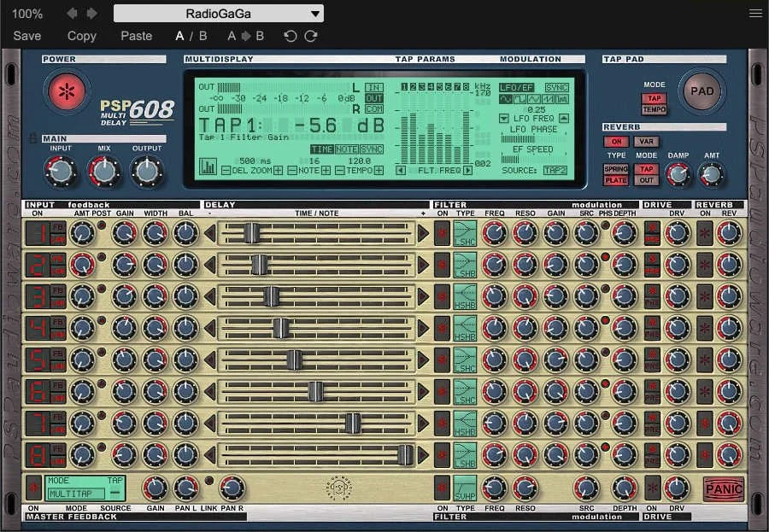Click the MIX knob

104,171
